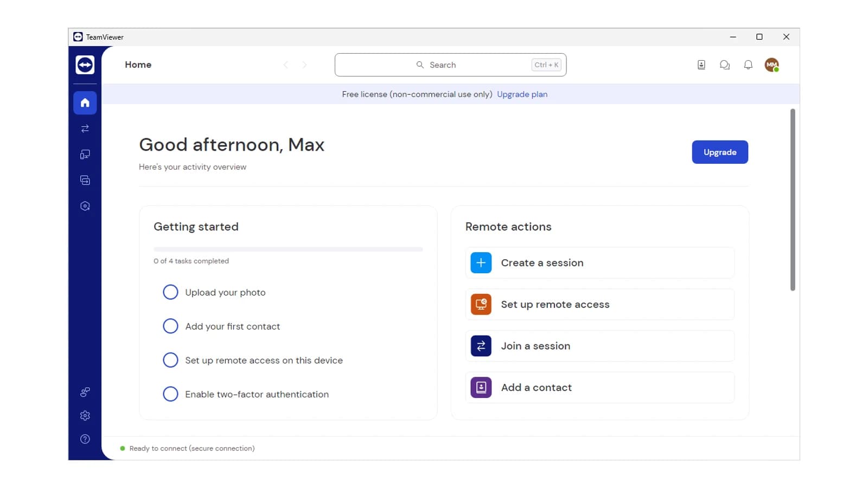The image size is (868, 488).
Task: Open Remote Support sidebar arrows icon
Action: coord(85,129)
